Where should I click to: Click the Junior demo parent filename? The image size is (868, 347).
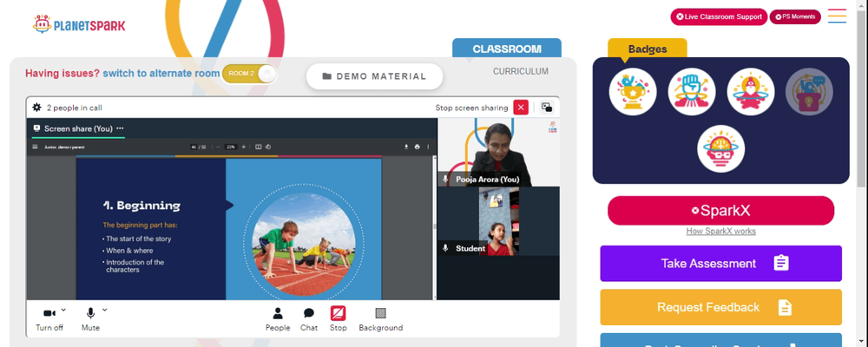tap(64, 147)
